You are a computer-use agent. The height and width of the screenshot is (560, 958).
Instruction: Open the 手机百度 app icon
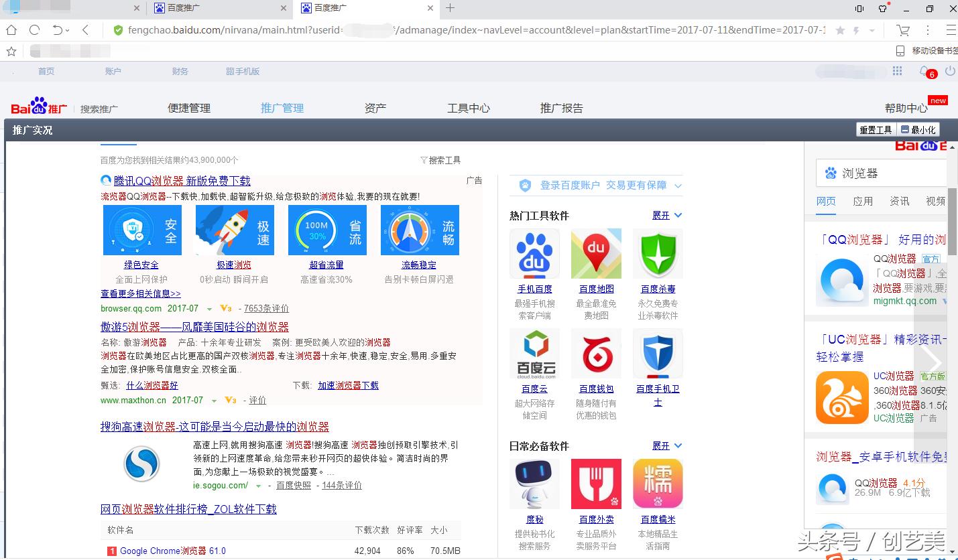(534, 254)
